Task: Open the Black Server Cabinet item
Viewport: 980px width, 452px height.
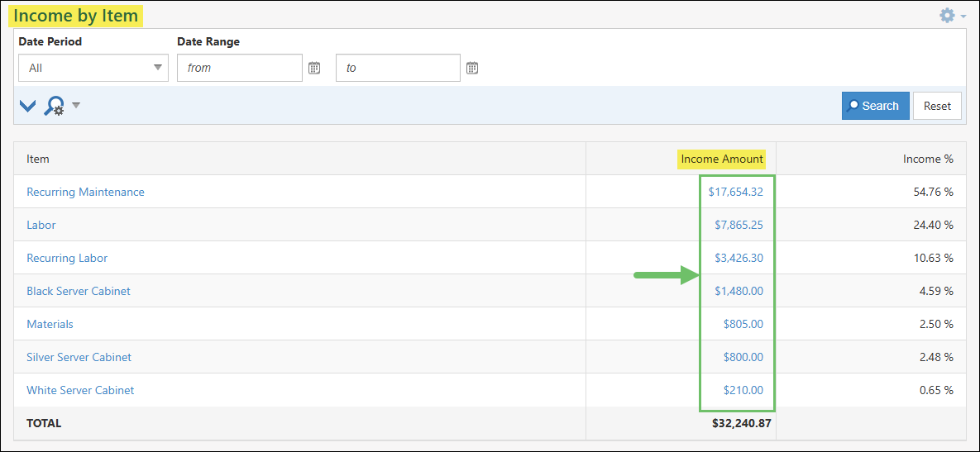Action: [x=78, y=291]
